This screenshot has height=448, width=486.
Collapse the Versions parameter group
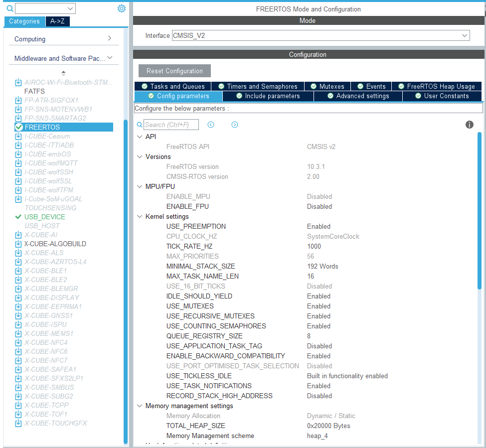click(140, 157)
